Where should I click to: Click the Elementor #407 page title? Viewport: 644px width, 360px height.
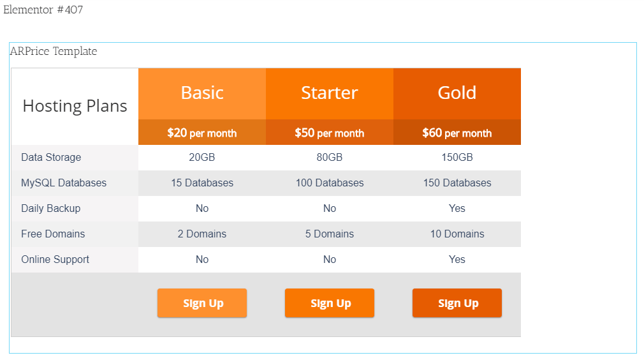43,10
